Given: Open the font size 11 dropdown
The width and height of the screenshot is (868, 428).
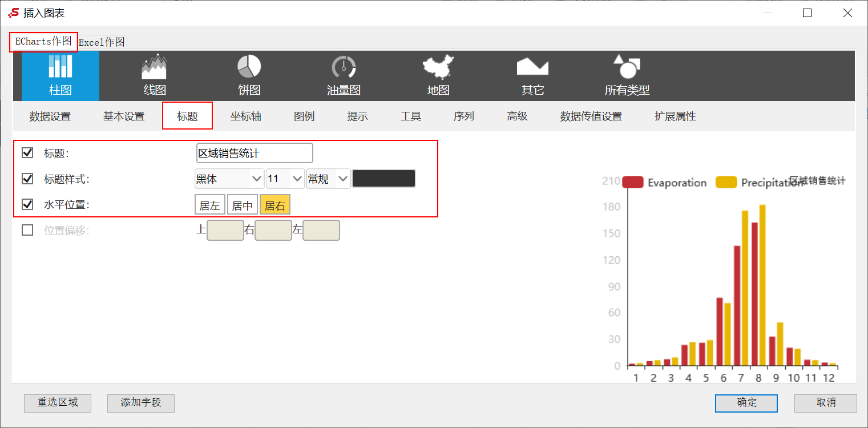Looking at the screenshot, I should (285, 179).
